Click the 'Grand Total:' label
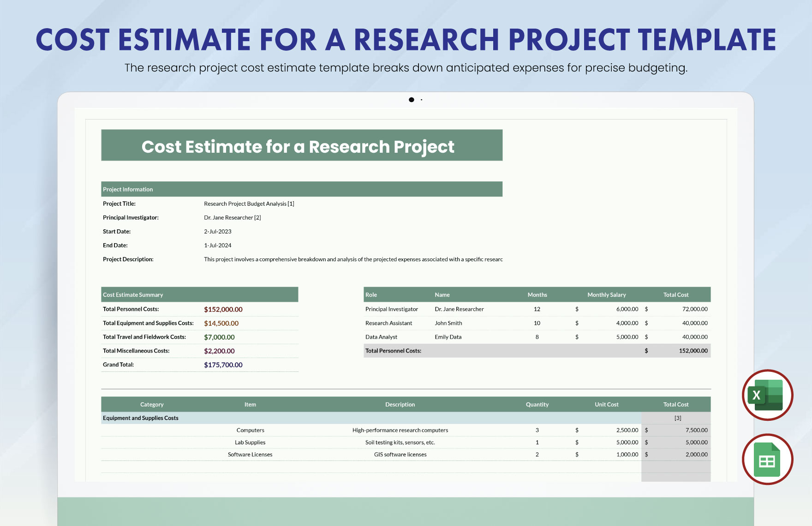The image size is (812, 526). pos(119,365)
